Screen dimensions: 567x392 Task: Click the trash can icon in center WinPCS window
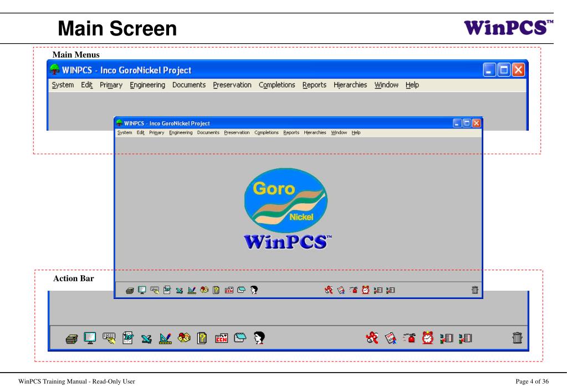pos(475,290)
